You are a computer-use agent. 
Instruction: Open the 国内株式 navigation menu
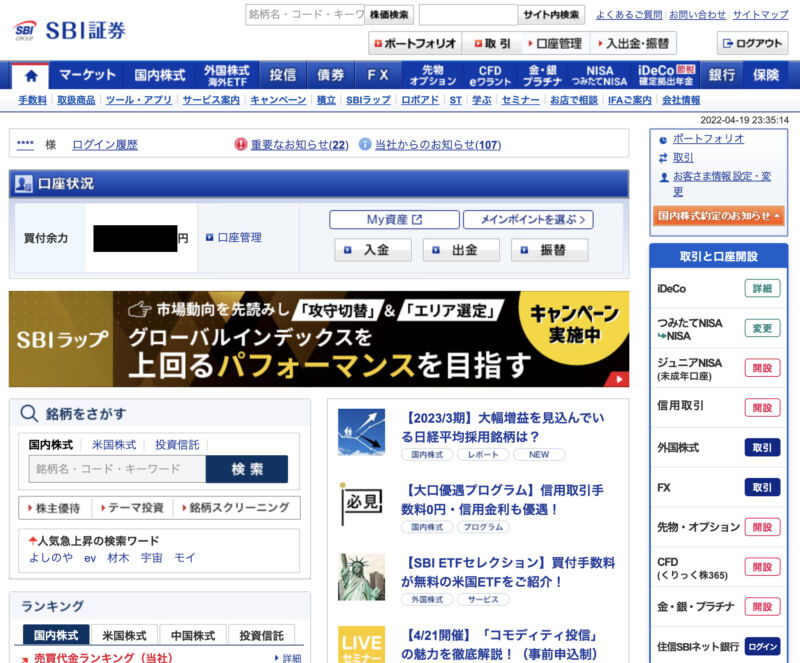pos(160,75)
